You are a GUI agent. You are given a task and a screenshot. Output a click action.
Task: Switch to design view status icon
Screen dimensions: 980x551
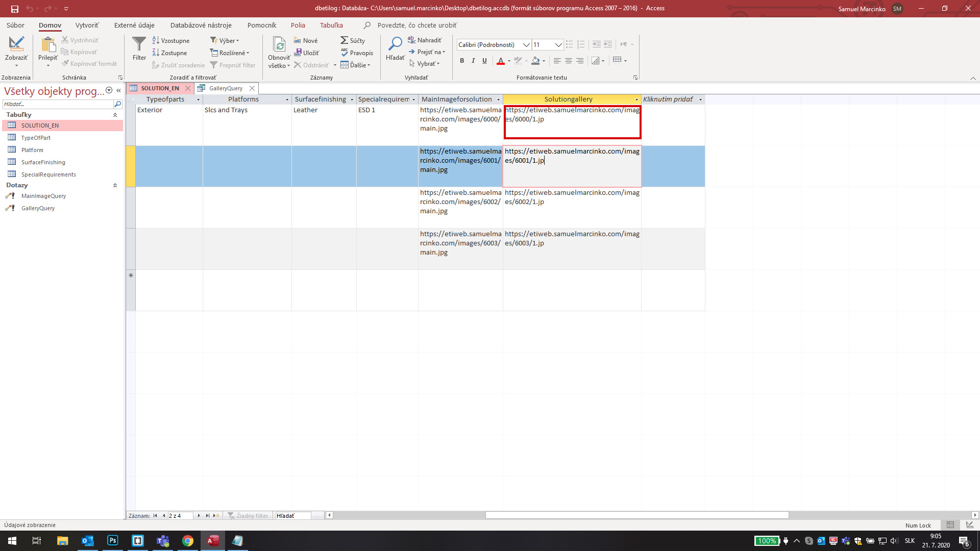tap(969, 525)
